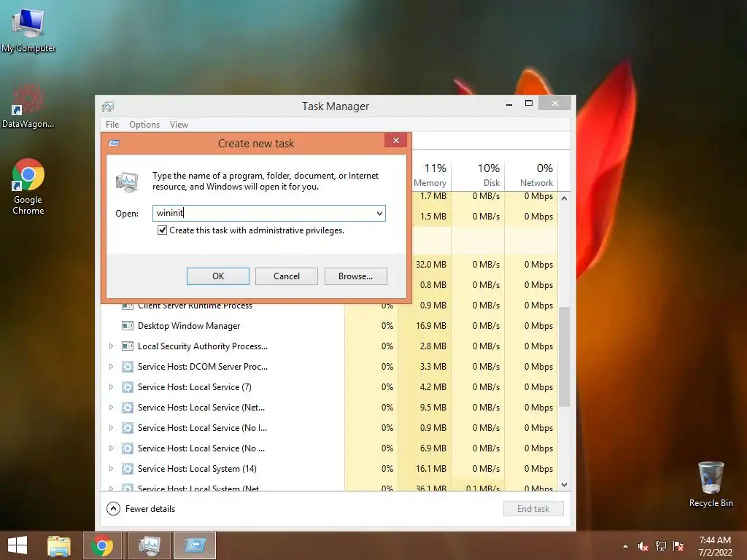Select Create new task taskbar button
The width and height of the screenshot is (747, 560).
[194, 545]
